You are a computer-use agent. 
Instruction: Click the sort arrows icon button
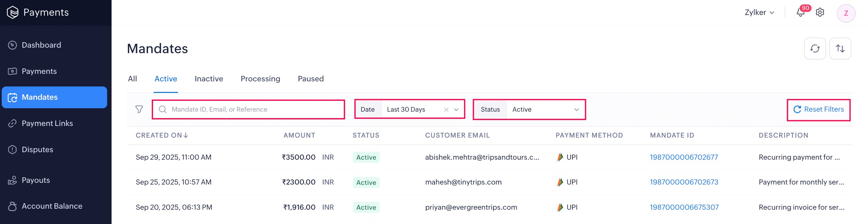pyautogui.click(x=840, y=49)
